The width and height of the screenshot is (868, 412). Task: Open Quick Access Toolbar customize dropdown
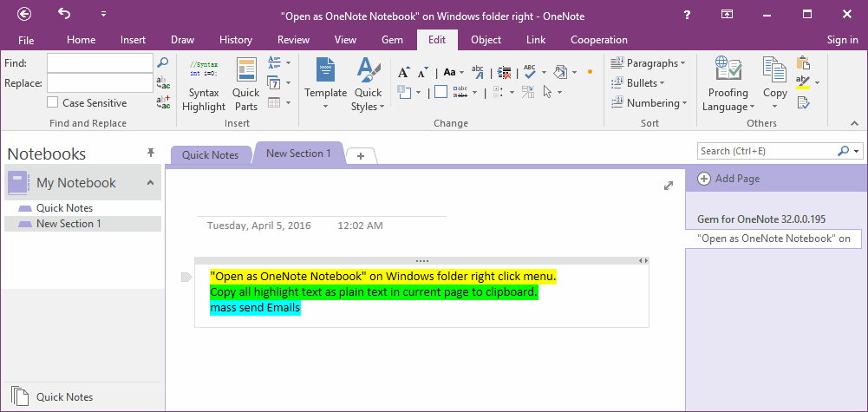point(103,15)
